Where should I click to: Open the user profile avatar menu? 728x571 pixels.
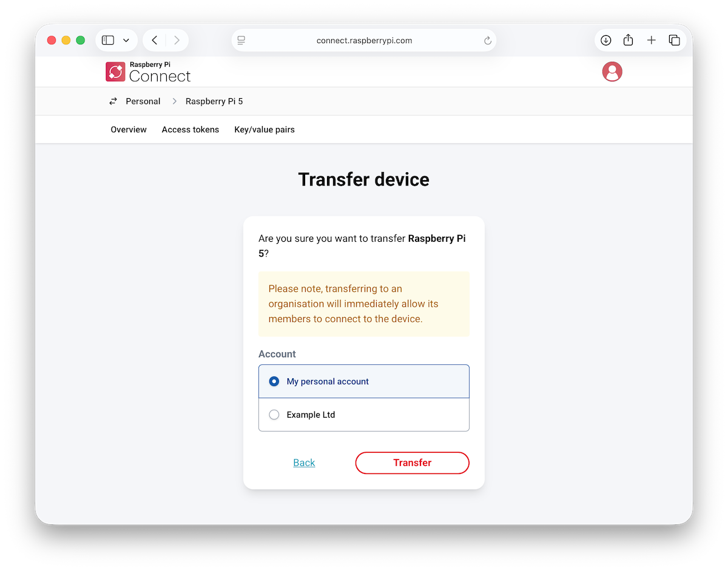coord(612,72)
